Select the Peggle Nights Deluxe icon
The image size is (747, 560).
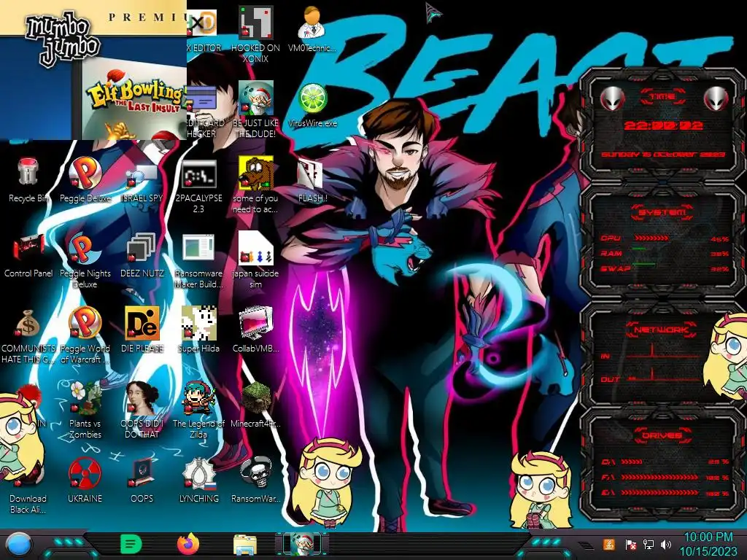(85, 249)
